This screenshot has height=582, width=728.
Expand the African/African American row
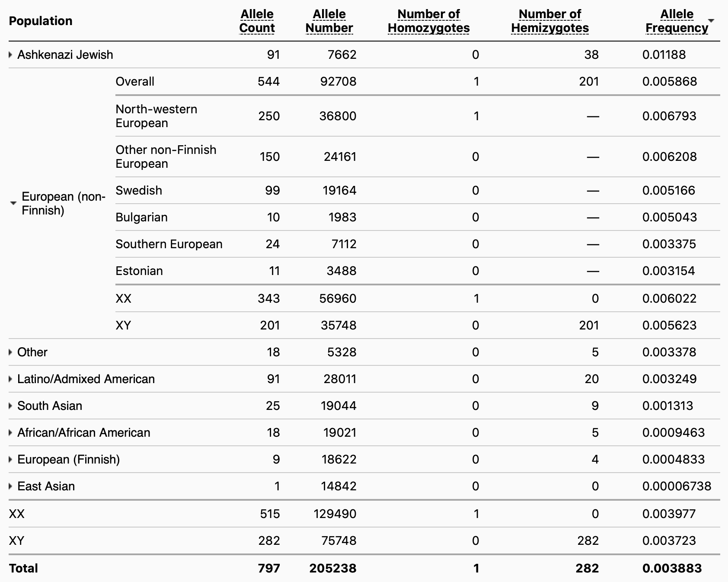(x=11, y=433)
